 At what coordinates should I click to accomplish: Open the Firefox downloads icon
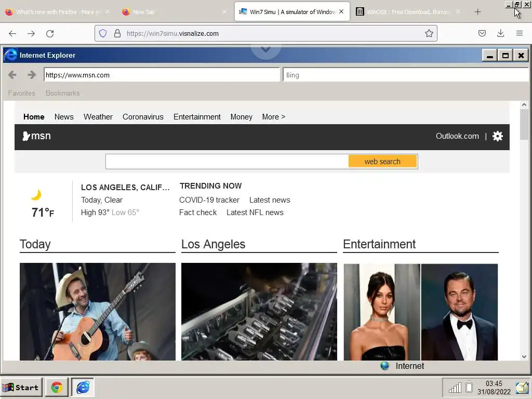pos(500,33)
